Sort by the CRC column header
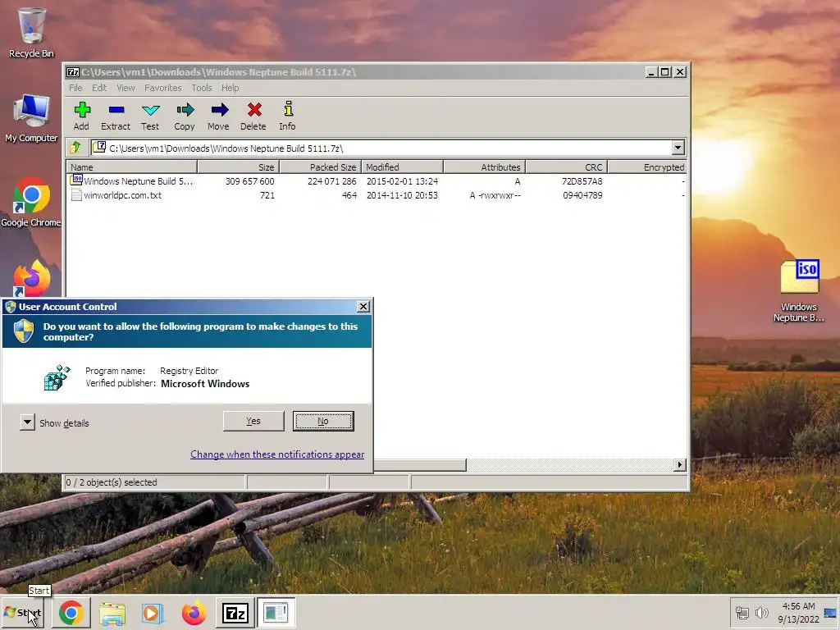The width and height of the screenshot is (840, 630). point(566,167)
